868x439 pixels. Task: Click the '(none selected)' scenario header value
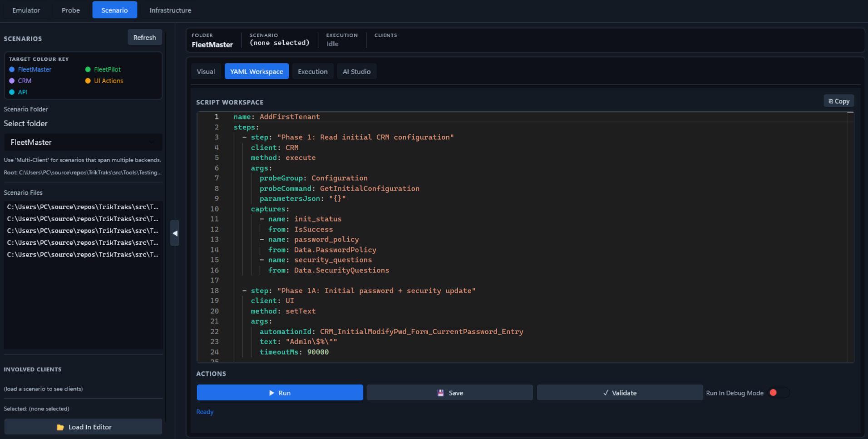point(279,43)
